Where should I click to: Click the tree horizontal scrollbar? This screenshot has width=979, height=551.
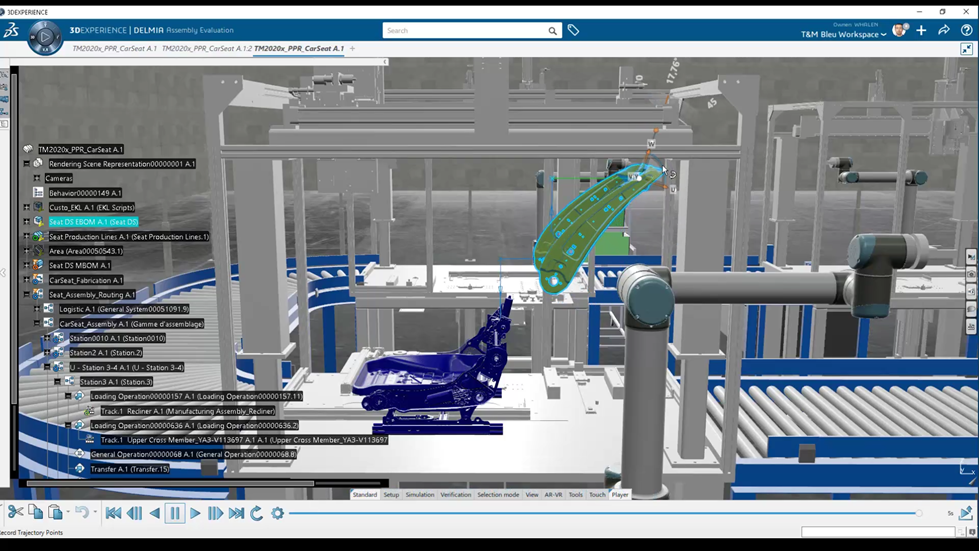170,484
